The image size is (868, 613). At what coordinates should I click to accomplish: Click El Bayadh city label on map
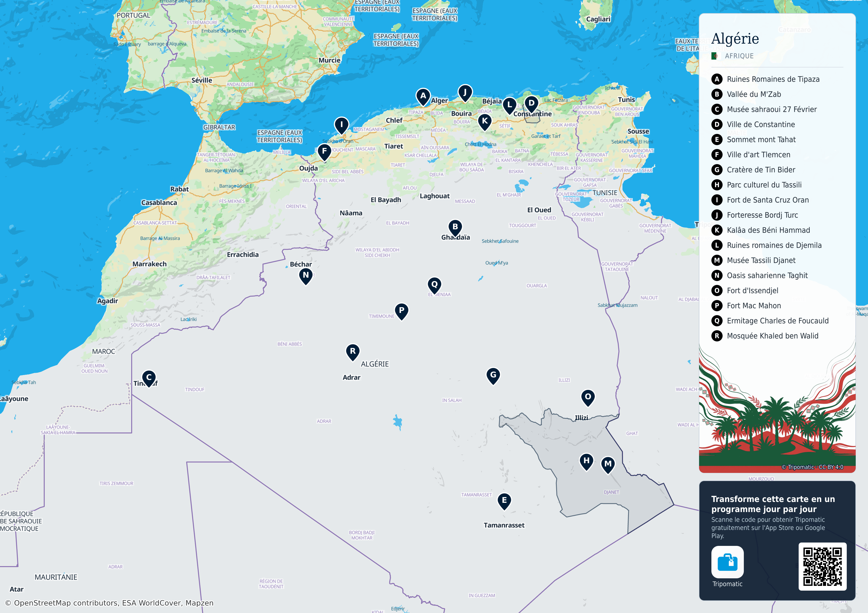point(386,200)
